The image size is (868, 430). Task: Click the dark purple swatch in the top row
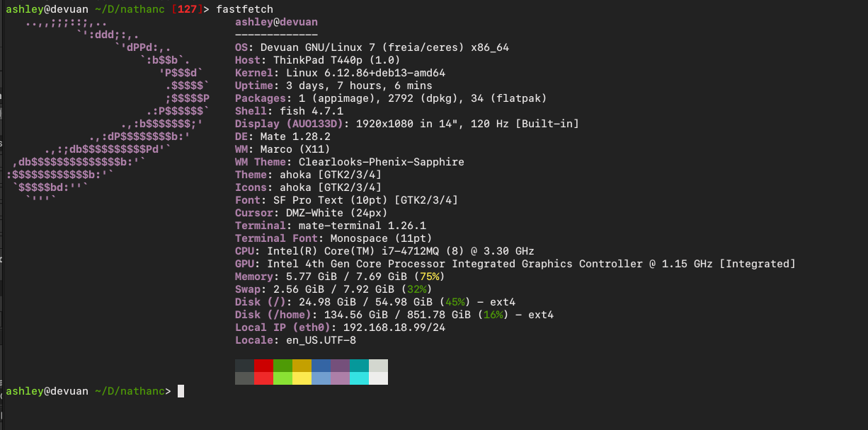tap(340, 366)
